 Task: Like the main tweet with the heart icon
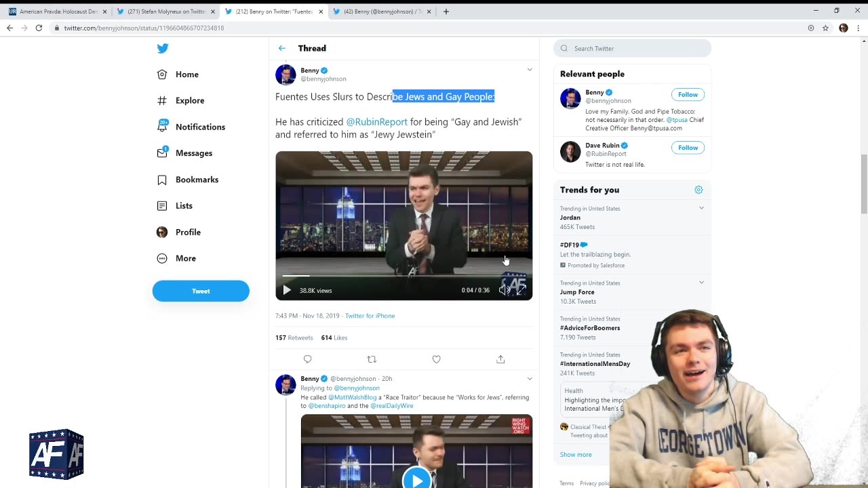pyautogui.click(x=437, y=359)
